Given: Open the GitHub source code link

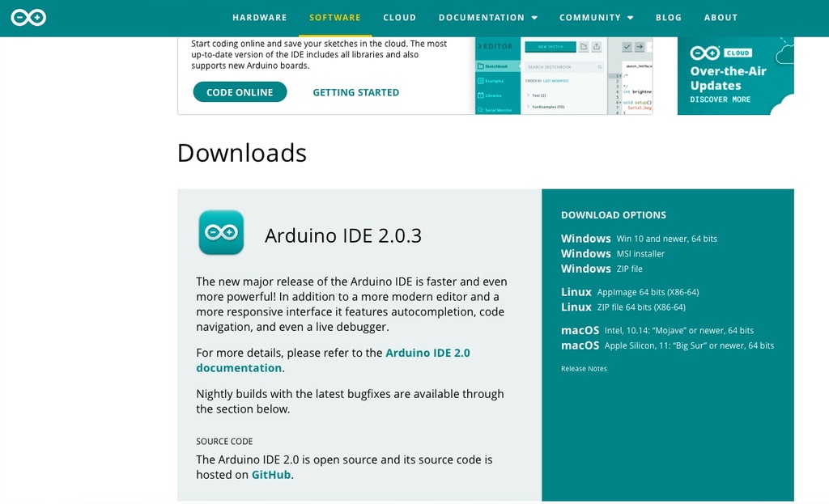Looking at the screenshot, I should [x=270, y=474].
